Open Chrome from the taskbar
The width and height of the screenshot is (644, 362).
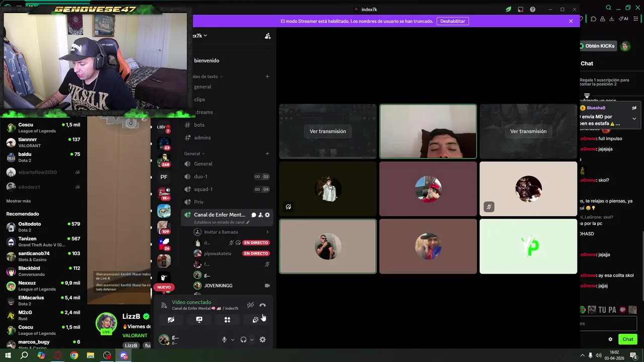tap(74, 355)
